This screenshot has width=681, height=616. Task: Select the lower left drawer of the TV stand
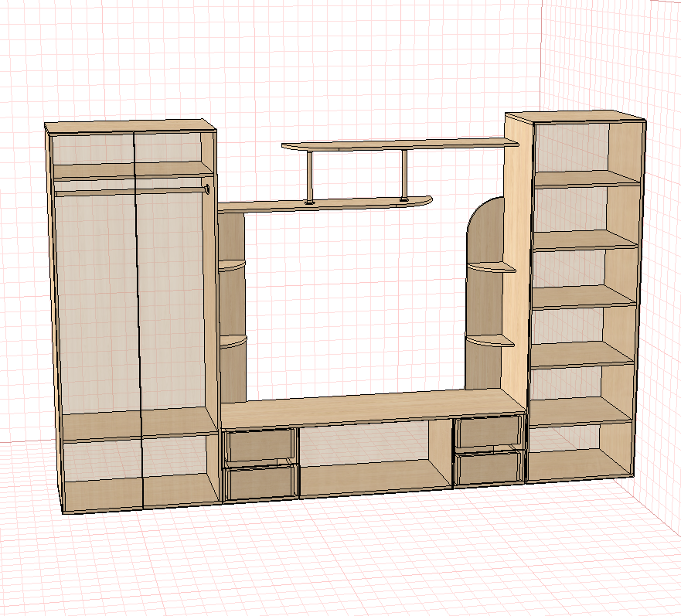(x=262, y=482)
